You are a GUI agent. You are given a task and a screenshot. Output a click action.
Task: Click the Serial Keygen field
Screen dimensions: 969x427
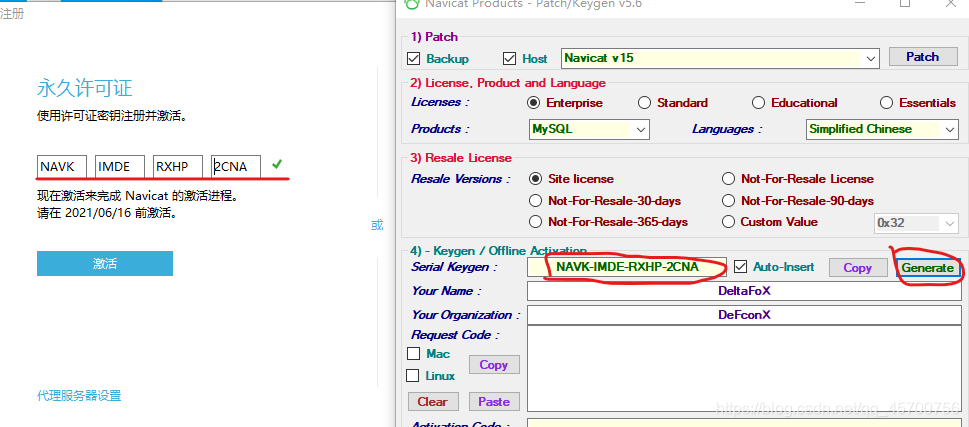point(627,267)
